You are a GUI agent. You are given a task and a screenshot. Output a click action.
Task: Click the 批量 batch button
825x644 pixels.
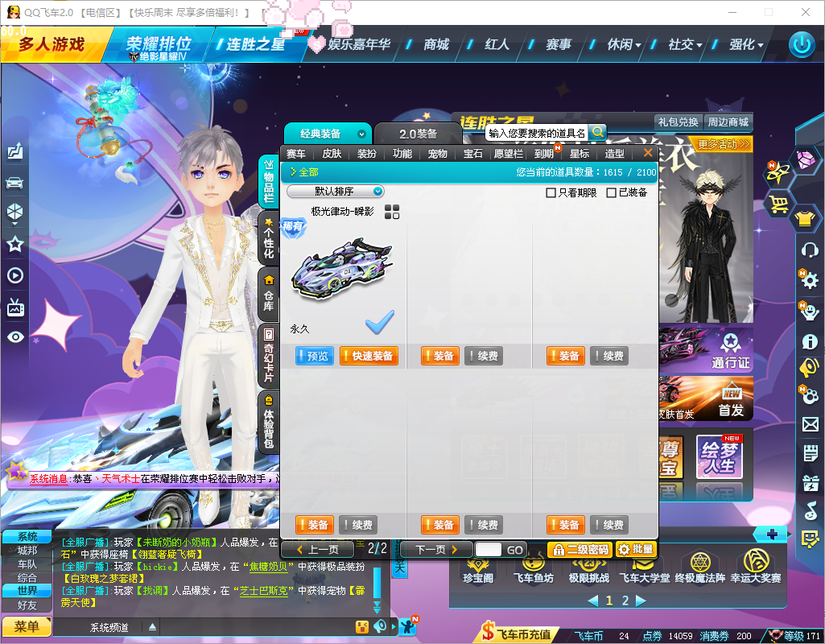tap(636, 550)
